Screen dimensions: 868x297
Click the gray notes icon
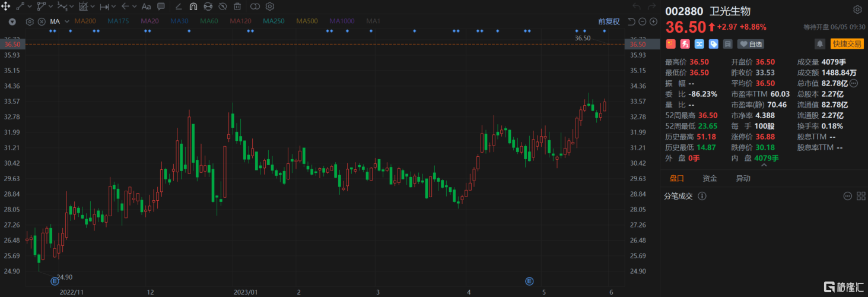tap(728, 44)
